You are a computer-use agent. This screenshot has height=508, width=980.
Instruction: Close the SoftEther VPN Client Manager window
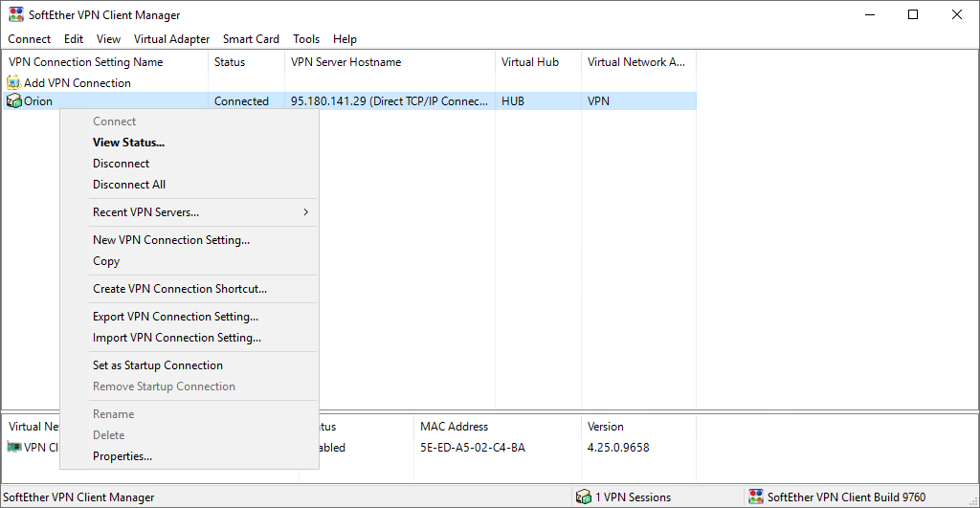(x=957, y=14)
